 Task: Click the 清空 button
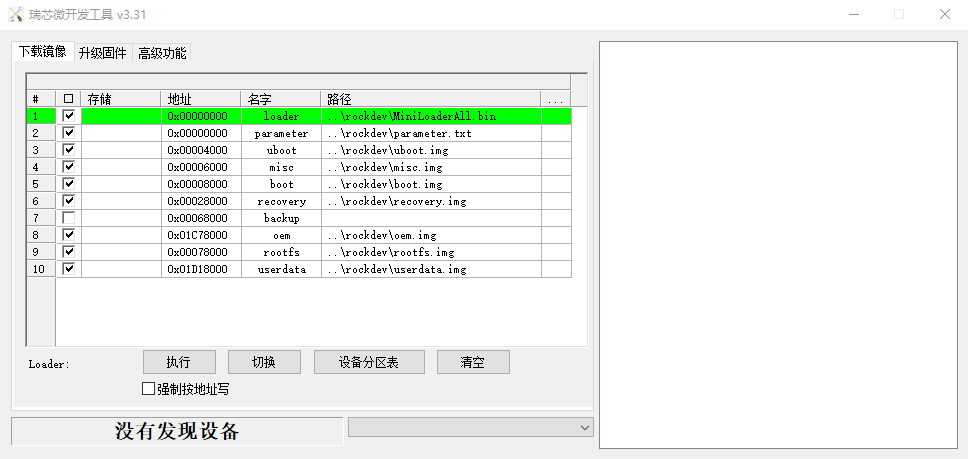point(473,362)
